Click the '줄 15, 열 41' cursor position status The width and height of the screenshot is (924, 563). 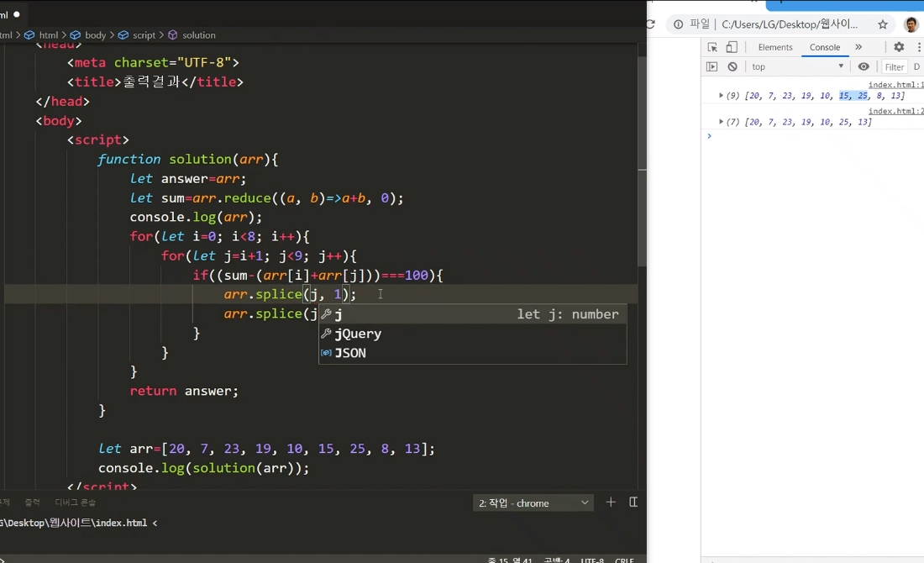click(x=510, y=560)
